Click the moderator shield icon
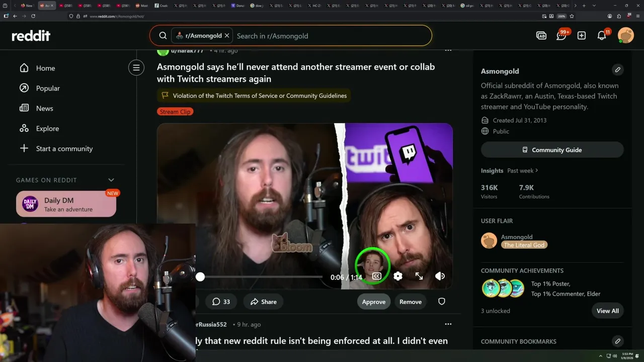Viewport: 644px width, 362px height. (x=442, y=302)
